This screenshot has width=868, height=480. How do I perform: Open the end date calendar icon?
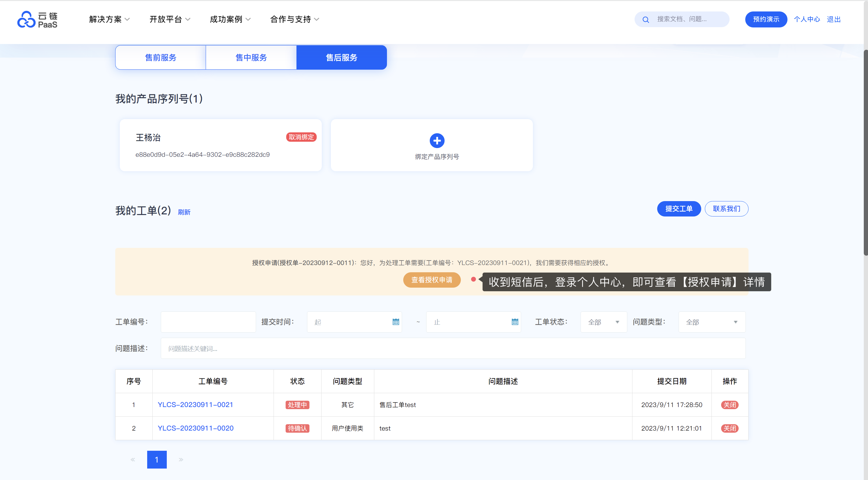pos(515,322)
